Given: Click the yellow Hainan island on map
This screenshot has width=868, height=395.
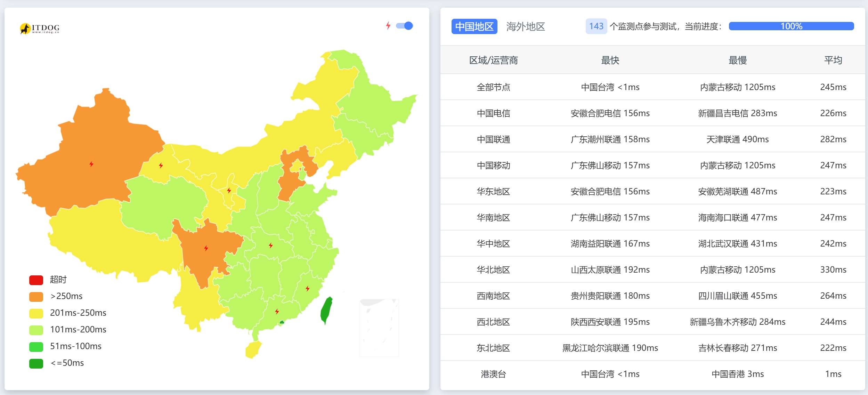Looking at the screenshot, I should [x=253, y=349].
